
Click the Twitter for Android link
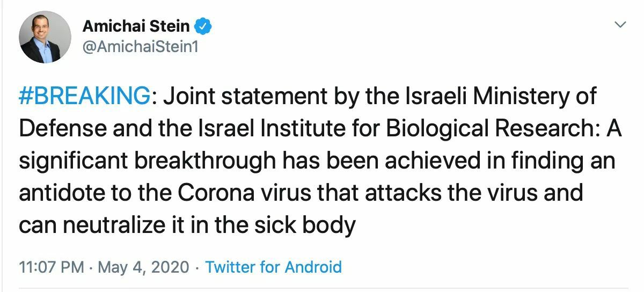tap(274, 267)
